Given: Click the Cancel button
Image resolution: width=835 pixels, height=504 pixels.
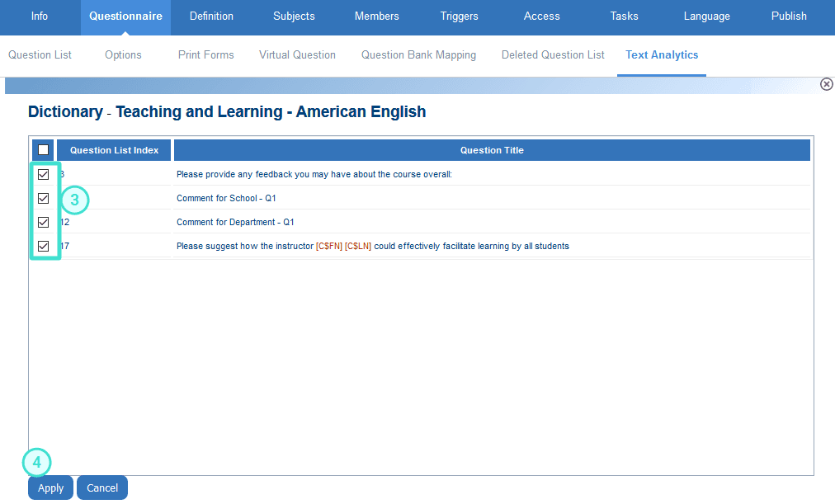Looking at the screenshot, I should tap(101, 488).
